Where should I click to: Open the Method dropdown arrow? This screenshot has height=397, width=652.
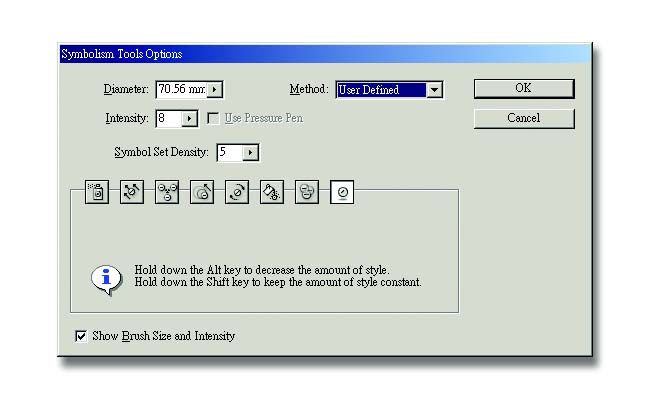click(434, 90)
